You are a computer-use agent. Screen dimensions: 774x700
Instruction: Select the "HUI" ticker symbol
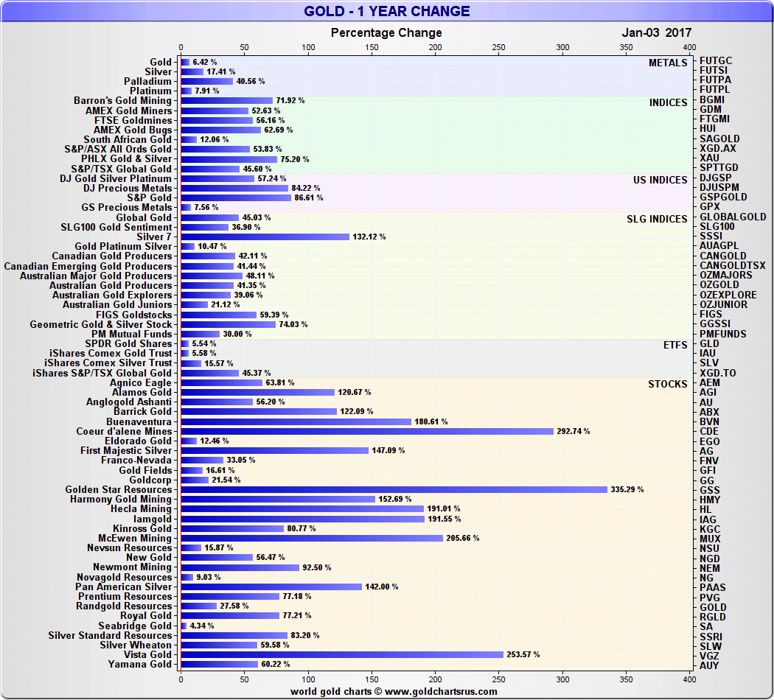point(708,128)
